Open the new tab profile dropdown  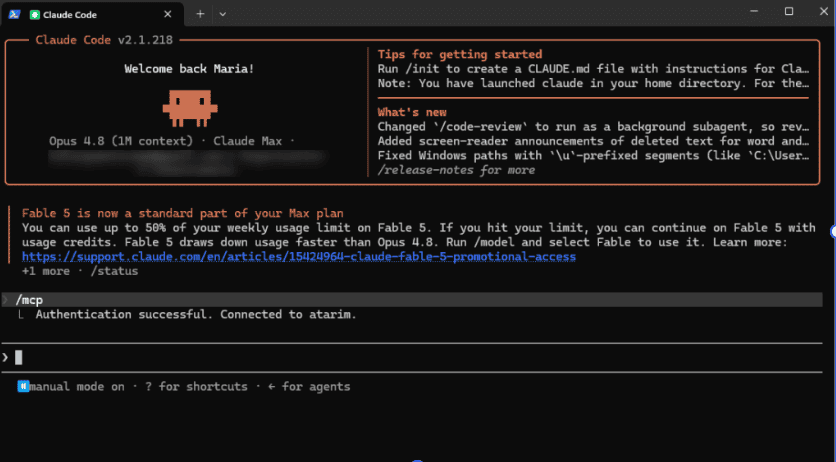pos(223,14)
